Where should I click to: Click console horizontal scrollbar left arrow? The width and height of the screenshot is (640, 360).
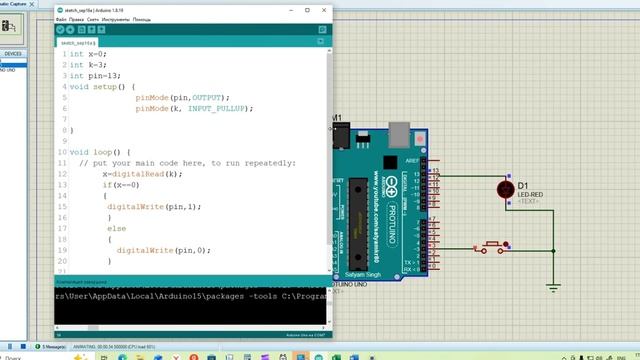point(57,328)
